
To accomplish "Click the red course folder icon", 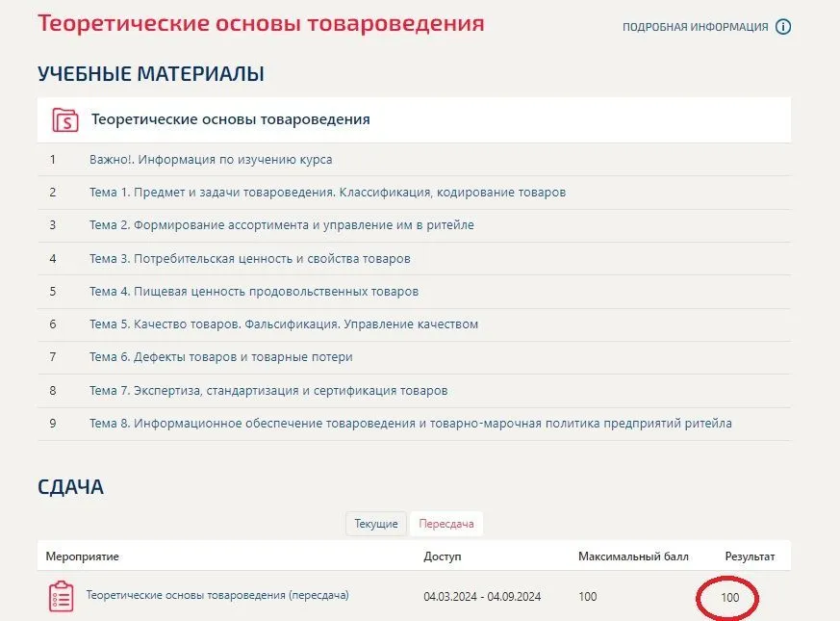I will pyautogui.click(x=64, y=120).
